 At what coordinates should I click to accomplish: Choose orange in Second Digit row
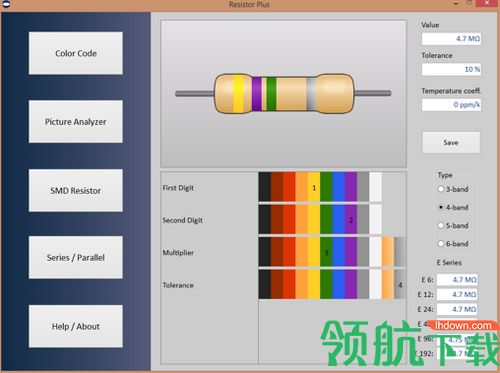[302, 219]
